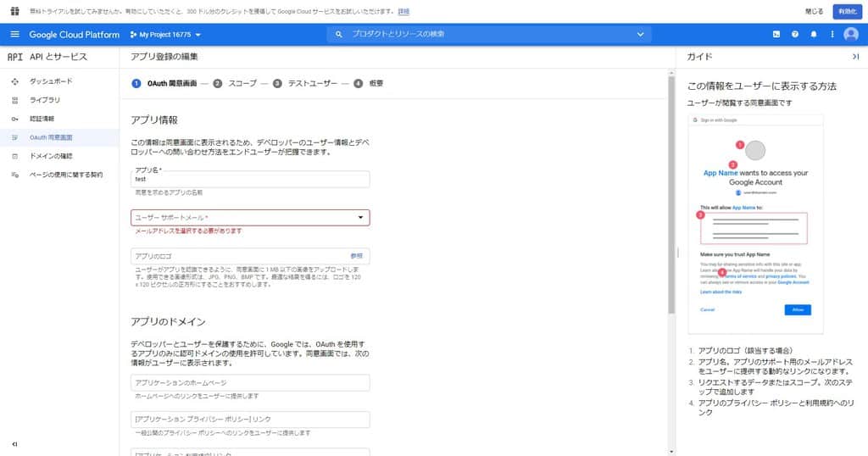This screenshot has width=868, height=456.
Task: Click the アプリ情報 section heading
Action: [x=154, y=120]
